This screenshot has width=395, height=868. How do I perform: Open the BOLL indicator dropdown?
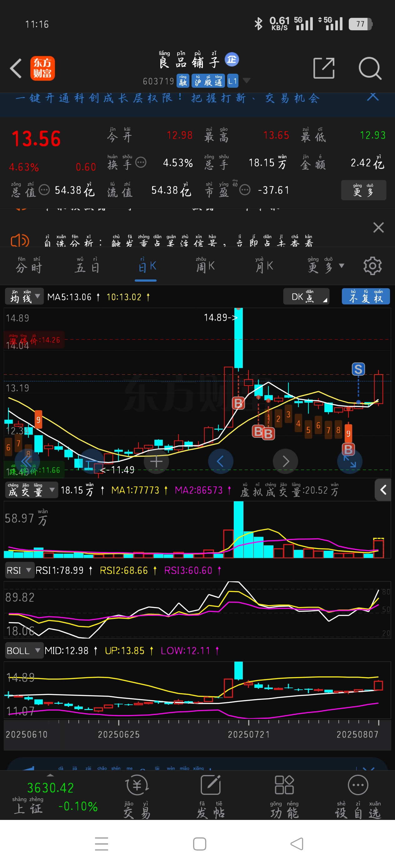[24, 651]
